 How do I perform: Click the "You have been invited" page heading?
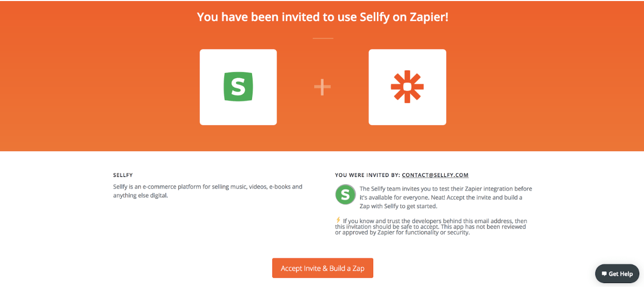(x=323, y=17)
